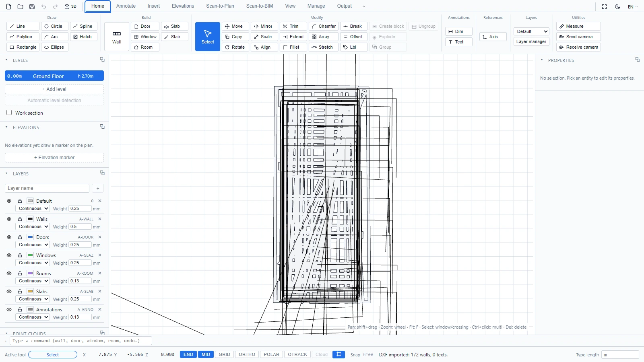The image size is (644, 362).
Task: Hide the Doors layer
Action: pos(9,237)
